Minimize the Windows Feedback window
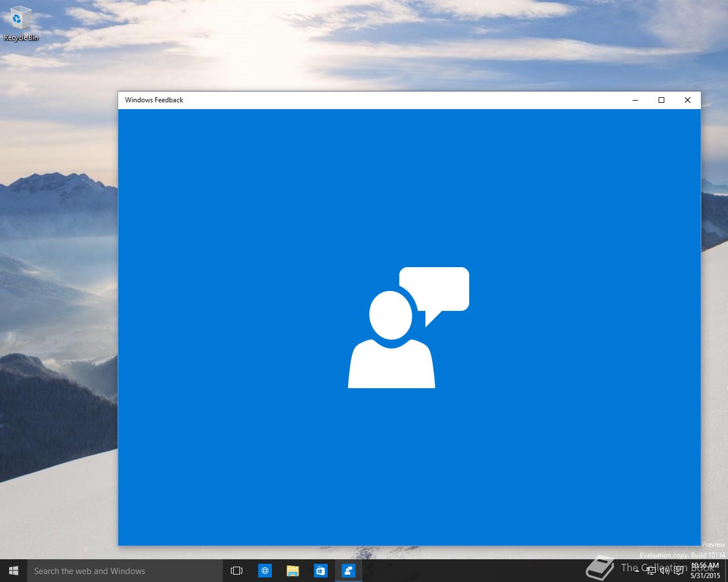The width and height of the screenshot is (728, 582). tap(635, 100)
